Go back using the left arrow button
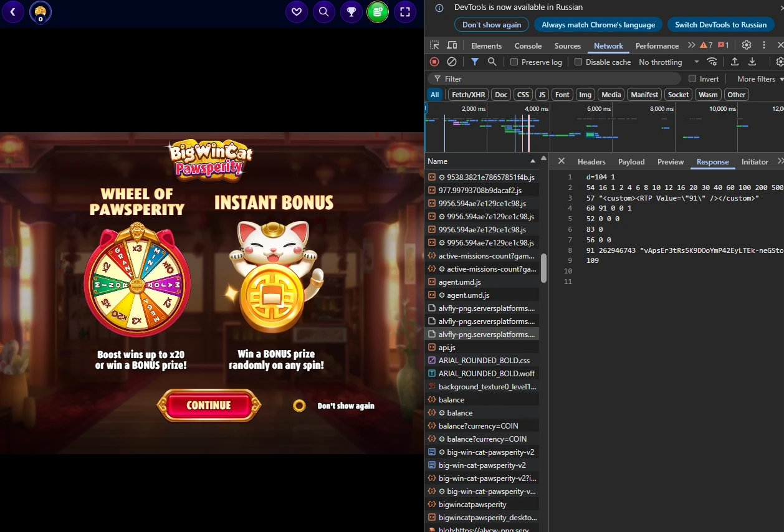784x532 pixels. click(13, 12)
